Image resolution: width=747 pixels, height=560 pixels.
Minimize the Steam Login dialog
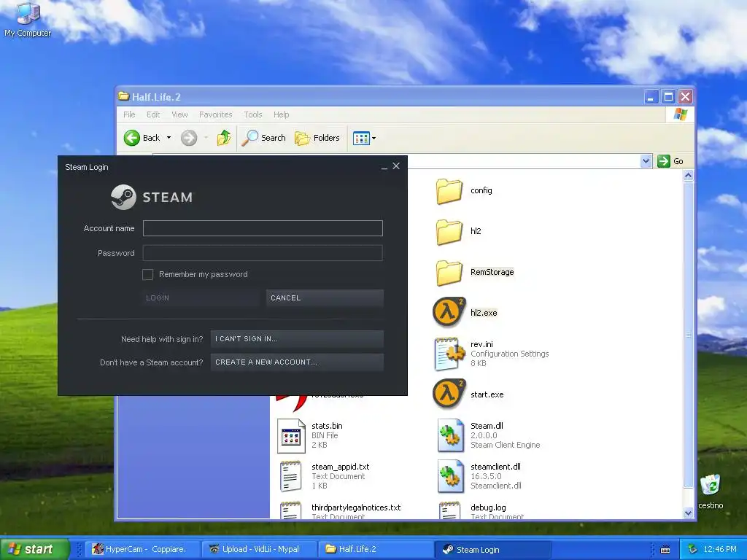(x=384, y=167)
